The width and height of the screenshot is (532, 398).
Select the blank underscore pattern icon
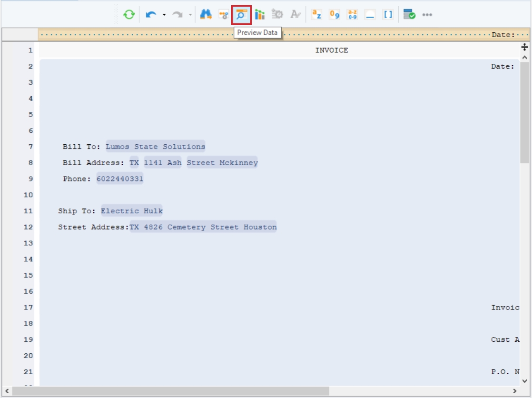coord(370,14)
